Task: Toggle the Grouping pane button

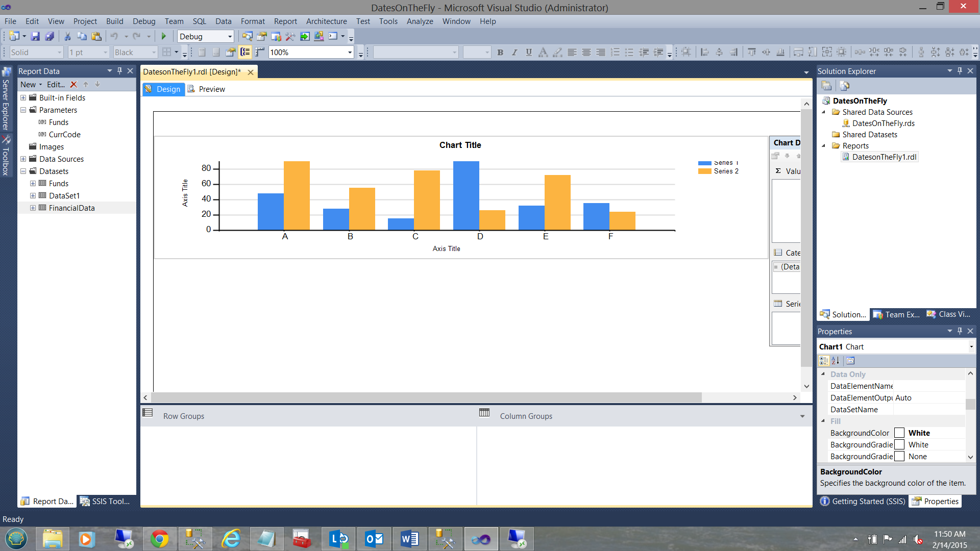Action: click(x=245, y=52)
